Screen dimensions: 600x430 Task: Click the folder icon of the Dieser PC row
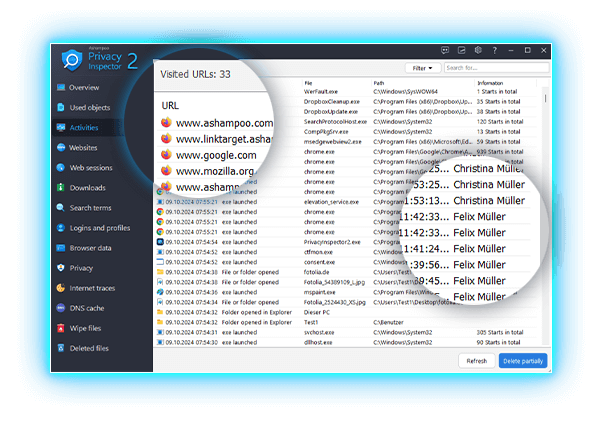point(160,312)
